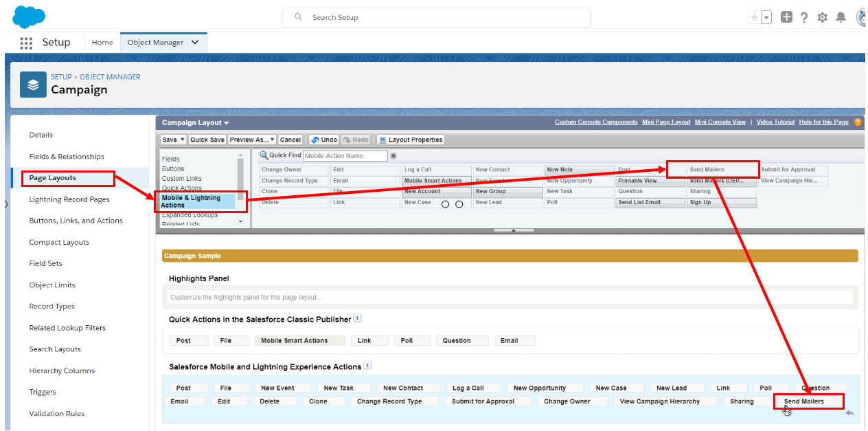Open Details in the left sidebar
The height and width of the screenshot is (431, 868).
point(41,135)
